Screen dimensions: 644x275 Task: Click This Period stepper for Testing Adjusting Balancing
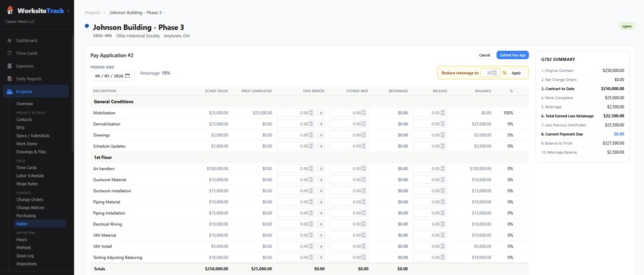(x=311, y=258)
